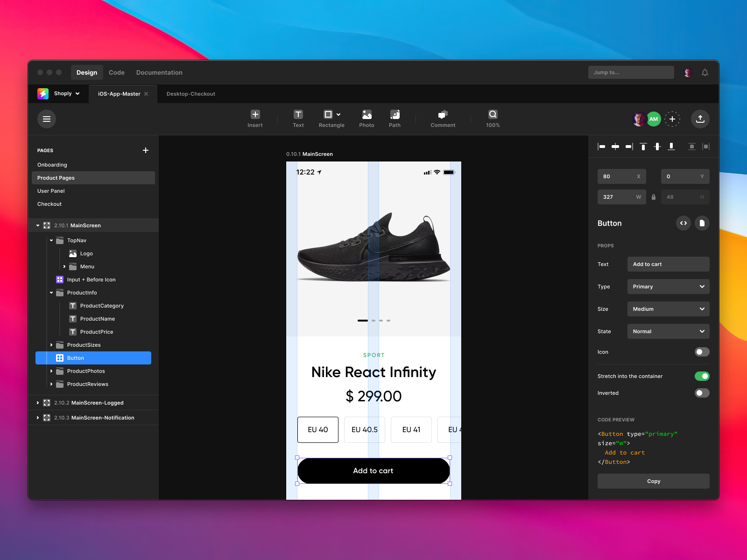Viewport: 747px width, 560px height.
Task: Collapse the ProductInfo folder
Action: 51,293
